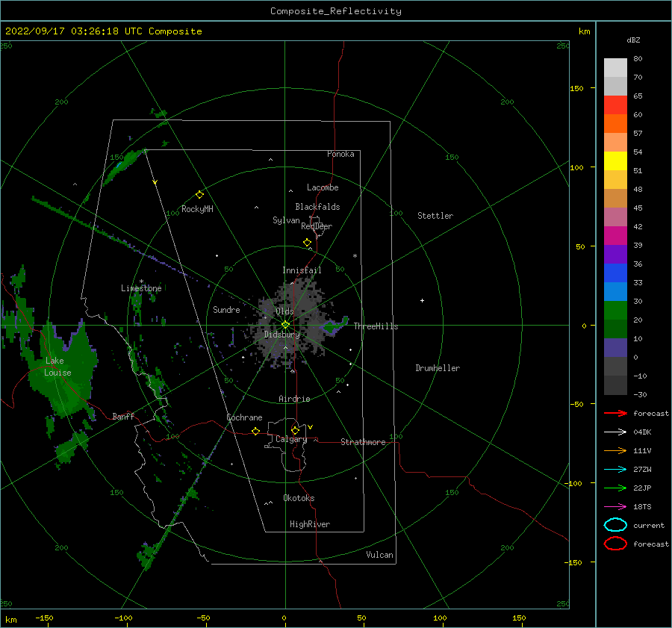Click the Drumheller city label
This screenshot has height=628, width=672.
[x=438, y=368]
